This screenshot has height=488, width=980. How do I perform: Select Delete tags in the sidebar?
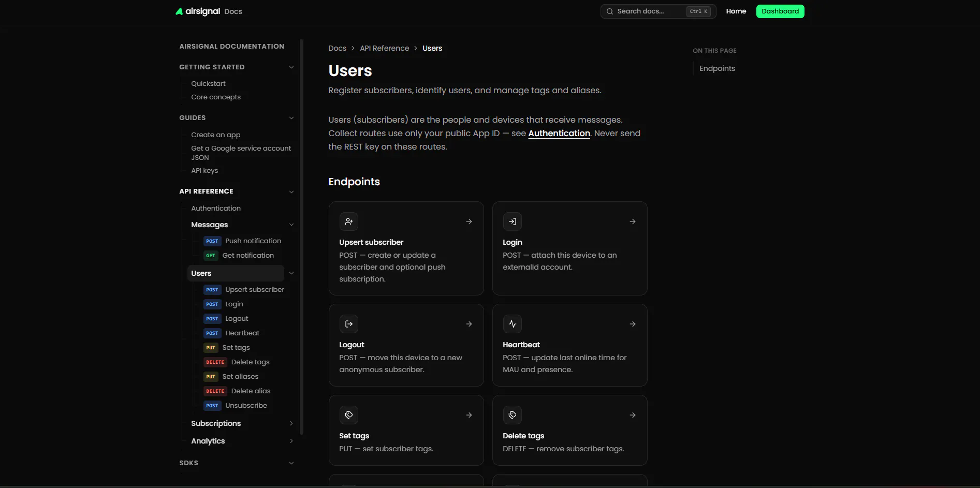[251, 362]
